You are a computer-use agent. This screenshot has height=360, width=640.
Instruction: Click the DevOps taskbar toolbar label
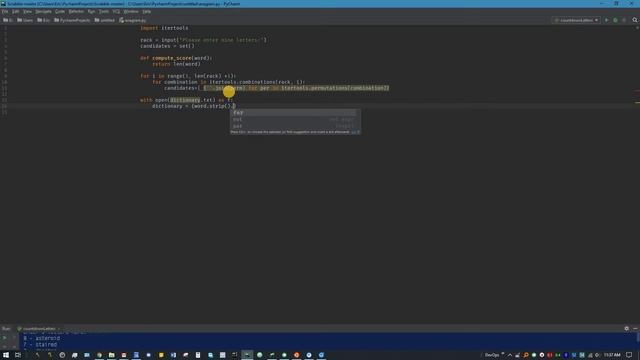(492, 355)
